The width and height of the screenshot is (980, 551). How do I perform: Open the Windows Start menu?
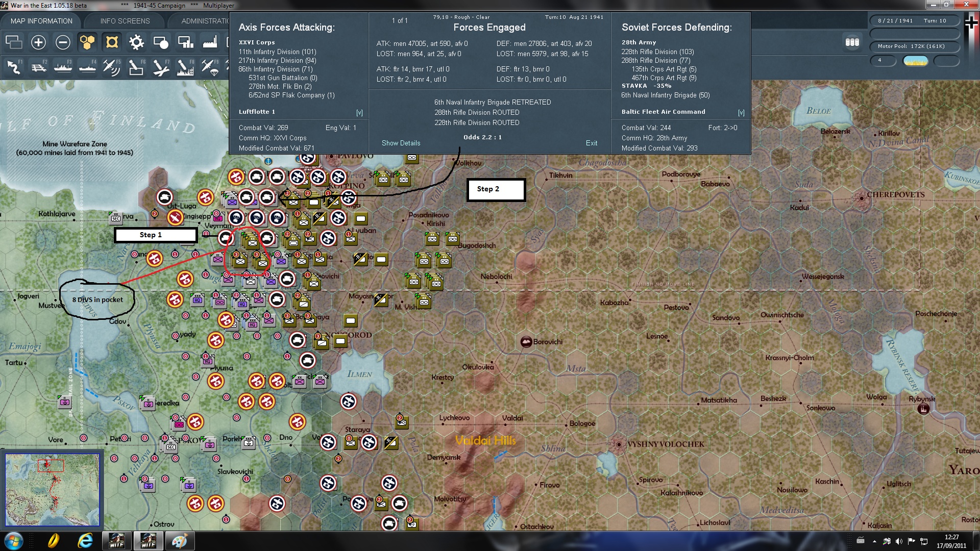[14, 541]
